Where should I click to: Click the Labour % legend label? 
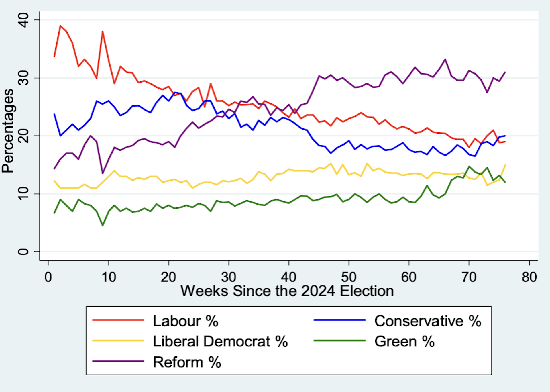pos(186,321)
